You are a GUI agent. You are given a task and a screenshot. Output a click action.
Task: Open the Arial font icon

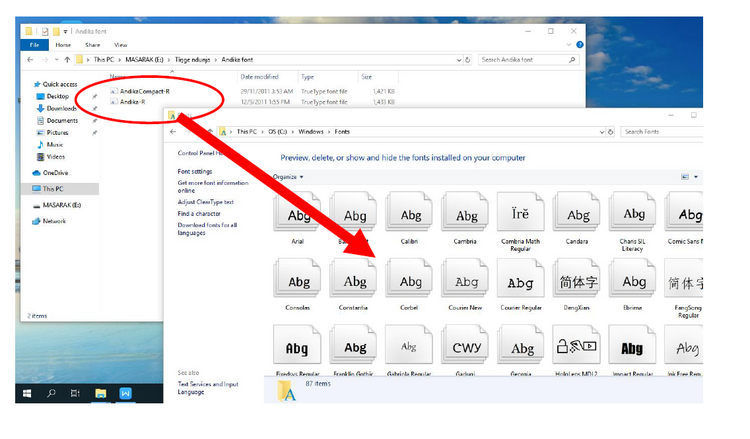[299, 214]
